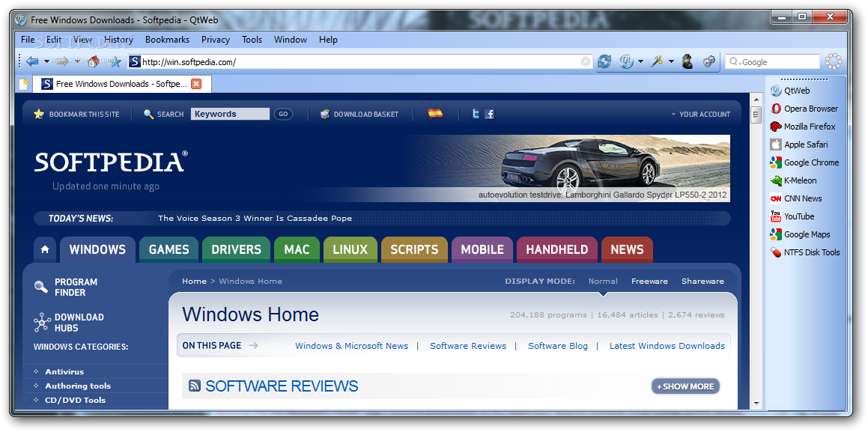The image size is (868, 432).
Task: Click the search engine magnifier icon
Action: click(x=735, y=62)
